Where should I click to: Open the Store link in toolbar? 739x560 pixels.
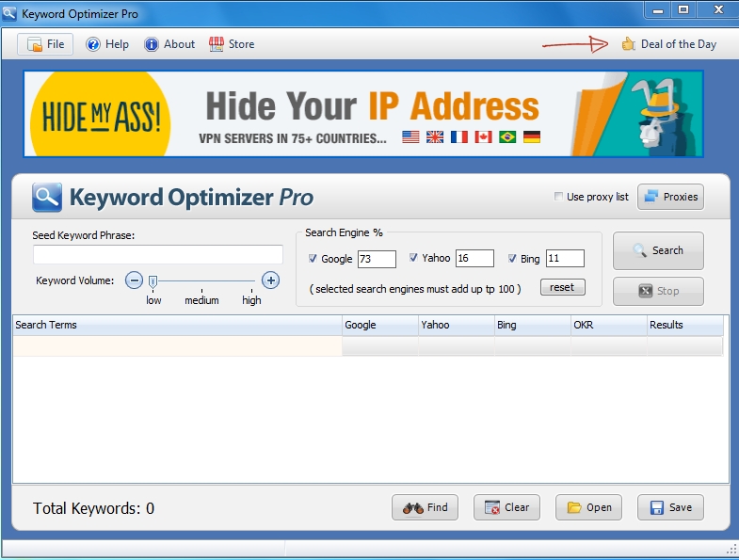[x=232, y=44]
